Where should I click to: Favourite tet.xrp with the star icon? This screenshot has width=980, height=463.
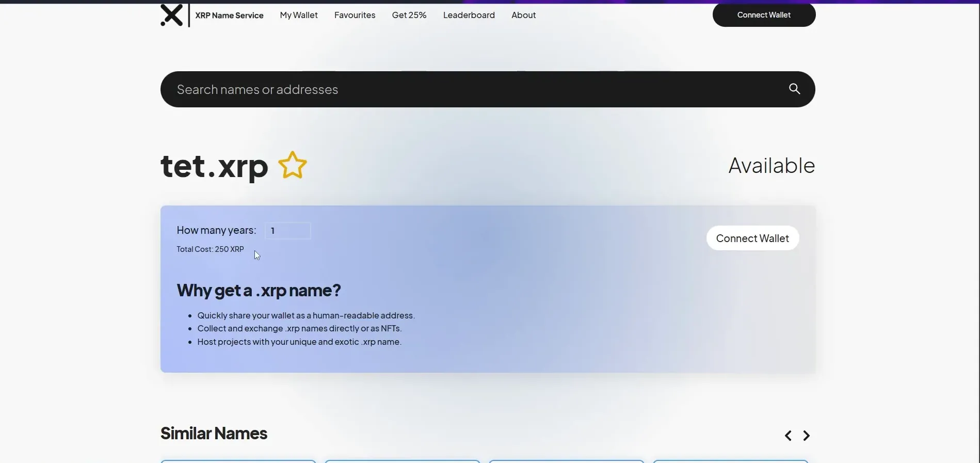coord(293,165)
